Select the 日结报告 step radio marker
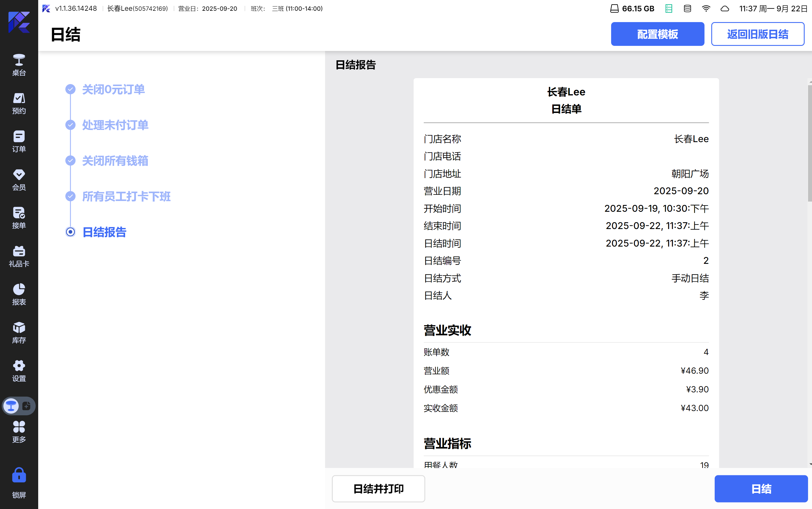 click(x=70, y=232)
